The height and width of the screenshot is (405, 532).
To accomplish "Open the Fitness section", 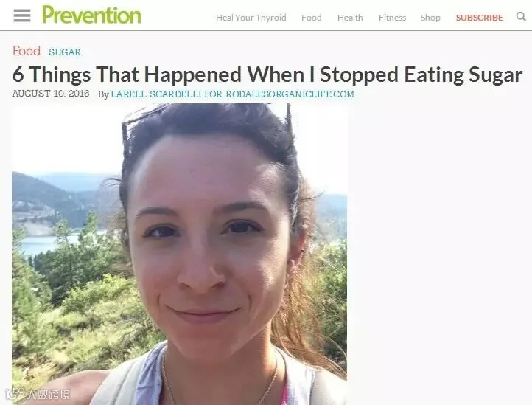I will (x=392, y=18).
